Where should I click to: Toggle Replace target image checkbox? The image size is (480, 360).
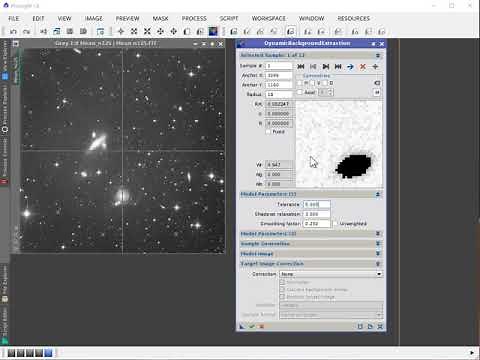(282, 296)
